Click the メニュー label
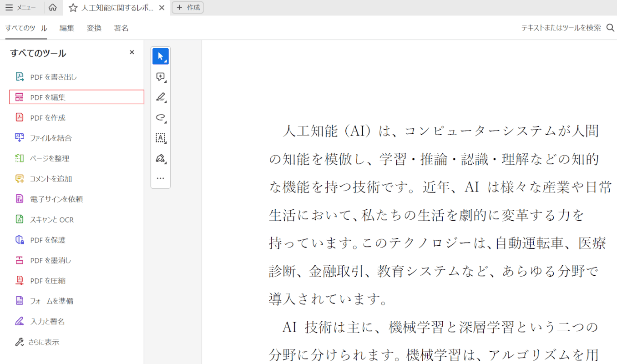Screen dimensions: 617x364 click(26, 8)
